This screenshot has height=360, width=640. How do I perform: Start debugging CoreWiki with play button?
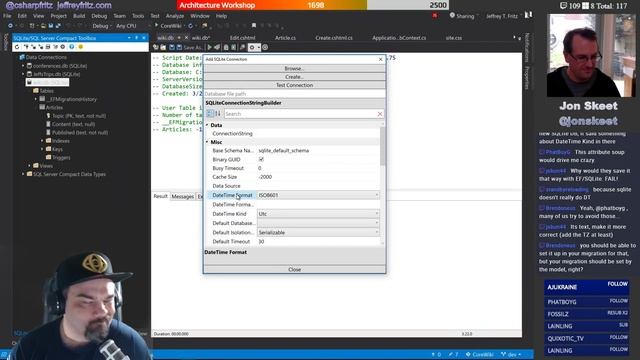coord(167,26)
